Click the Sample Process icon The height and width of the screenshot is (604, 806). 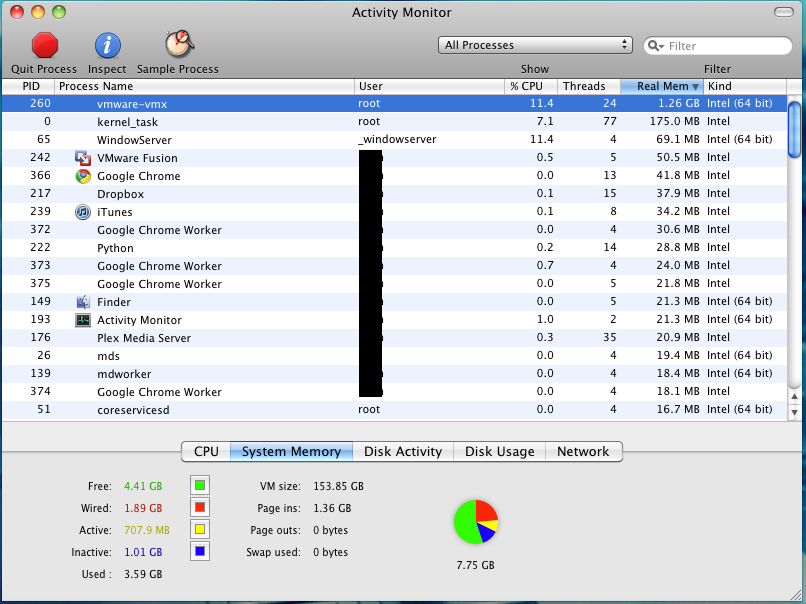179,44
